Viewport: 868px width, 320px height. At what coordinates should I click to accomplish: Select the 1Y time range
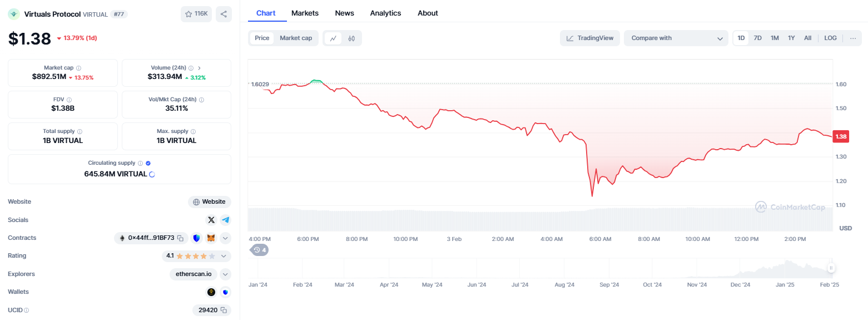pos(791,38)
